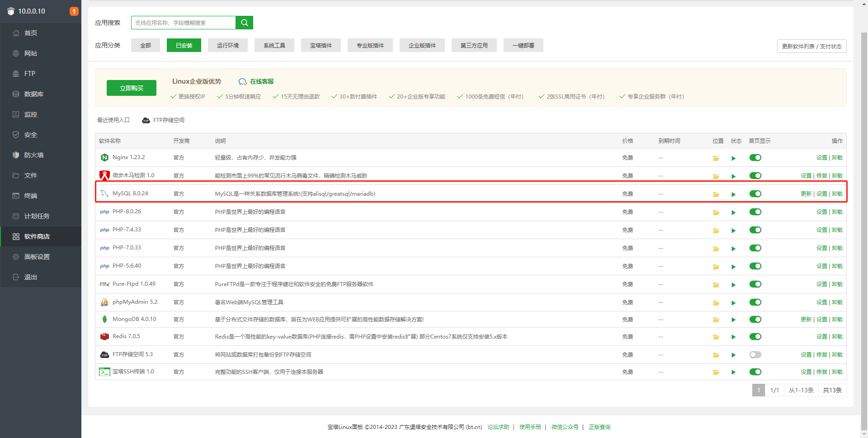Select the 宝塔插件 category tab
The width and height of the screenshot is (868, 438).
tap(321, 45)
